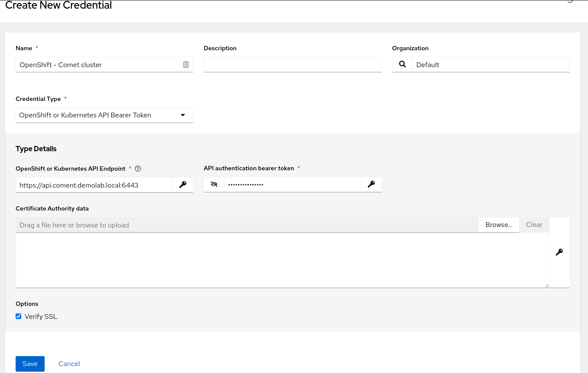Click the 'Name' field label
The width and height of the screenshot is (588, 373).
(24, 48)
